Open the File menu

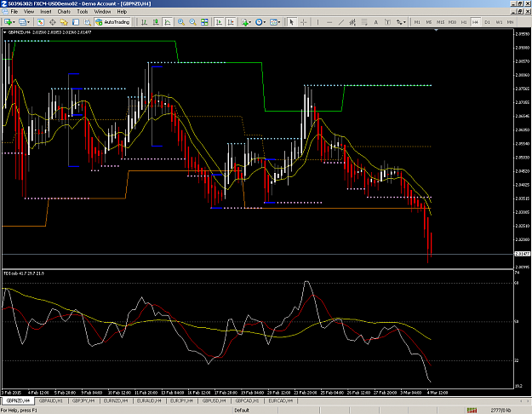pyautogui.click(x=14, y=12)
